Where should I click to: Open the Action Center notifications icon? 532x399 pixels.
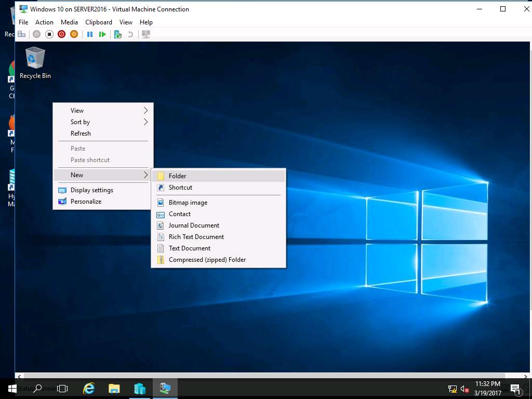(516, 389)
